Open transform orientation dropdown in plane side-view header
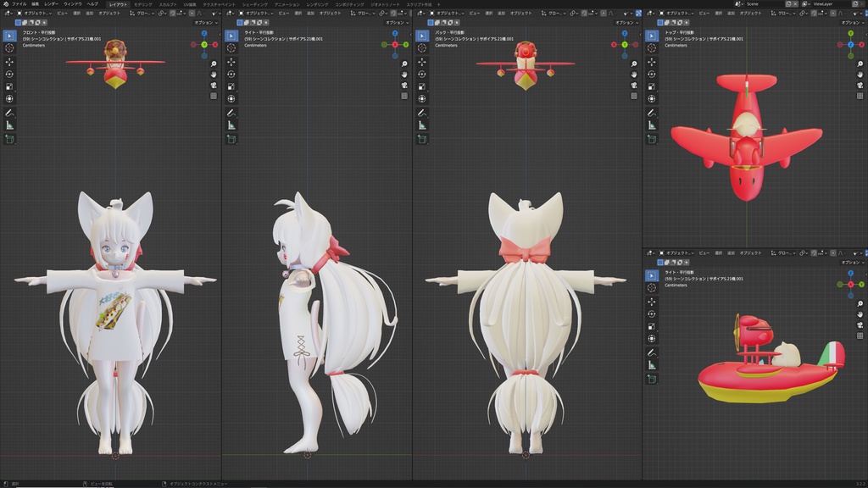 [785, 252]
